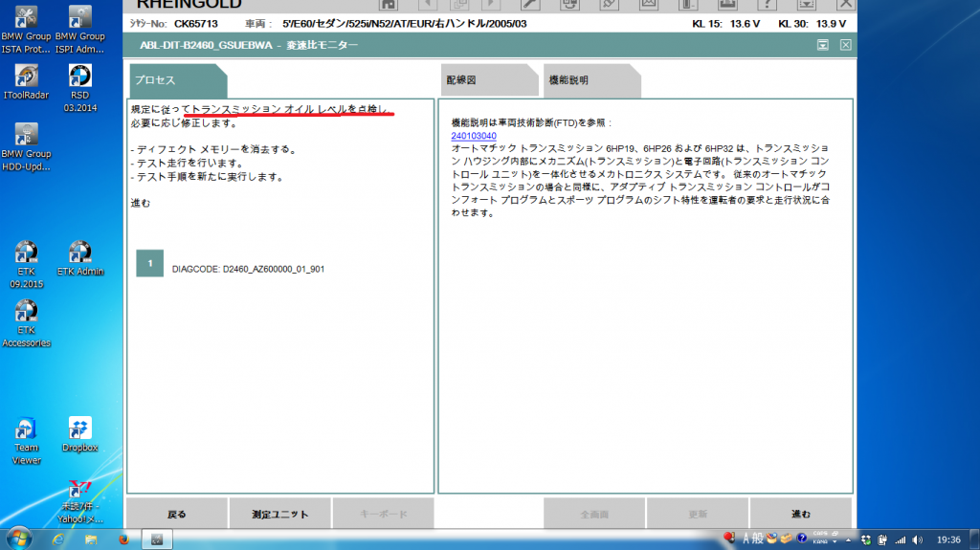This screenshot has width=980, height=550.
Task: Click the power plug tray icon
Action: 882,540
